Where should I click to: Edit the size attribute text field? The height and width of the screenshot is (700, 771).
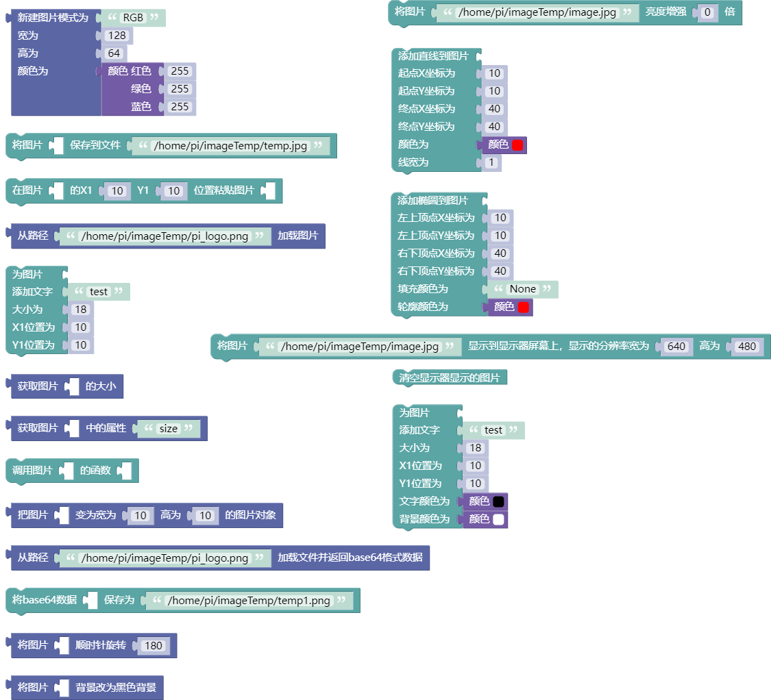point(168,429)
